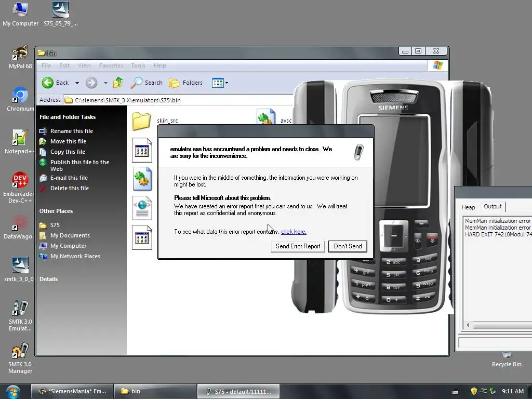
Task: Expand the Back history dropdown arrow
Action: [77, 83]
